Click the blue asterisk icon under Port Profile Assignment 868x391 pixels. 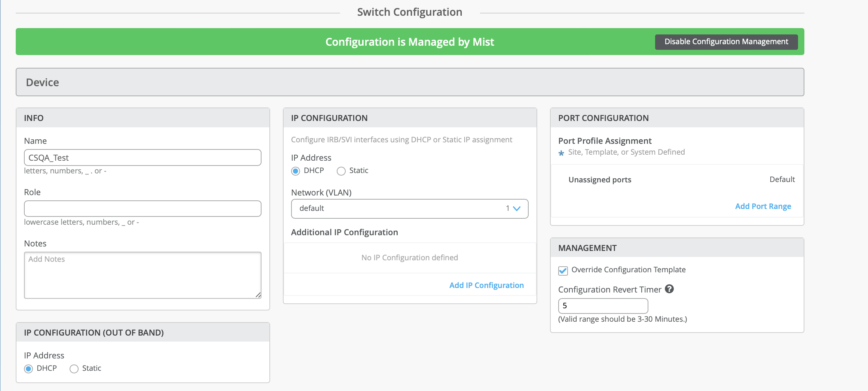pyautogui.click(x=561, y=153)
